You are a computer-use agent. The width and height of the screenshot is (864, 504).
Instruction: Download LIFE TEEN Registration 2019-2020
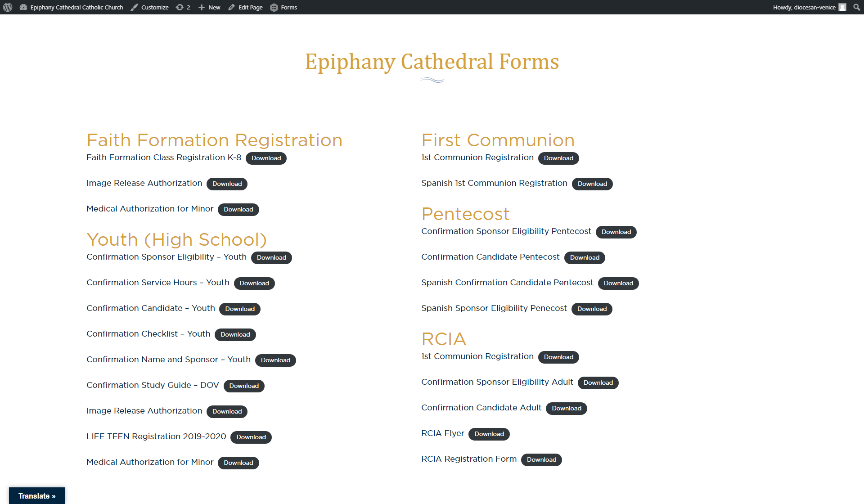pos(251,437)
